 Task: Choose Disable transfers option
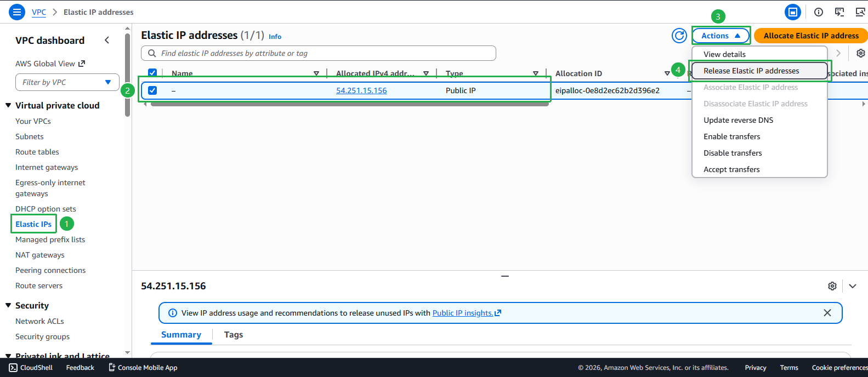click(x=759, y=153)
